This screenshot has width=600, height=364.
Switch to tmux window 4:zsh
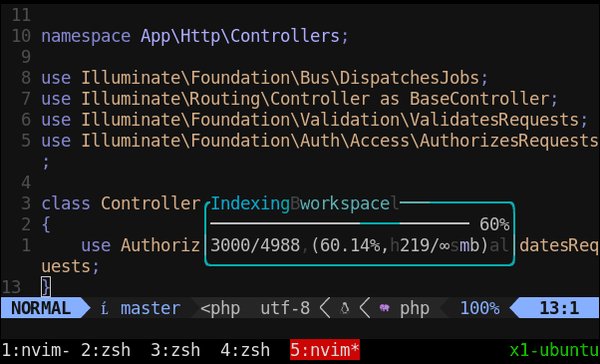[x=245, y=350]
